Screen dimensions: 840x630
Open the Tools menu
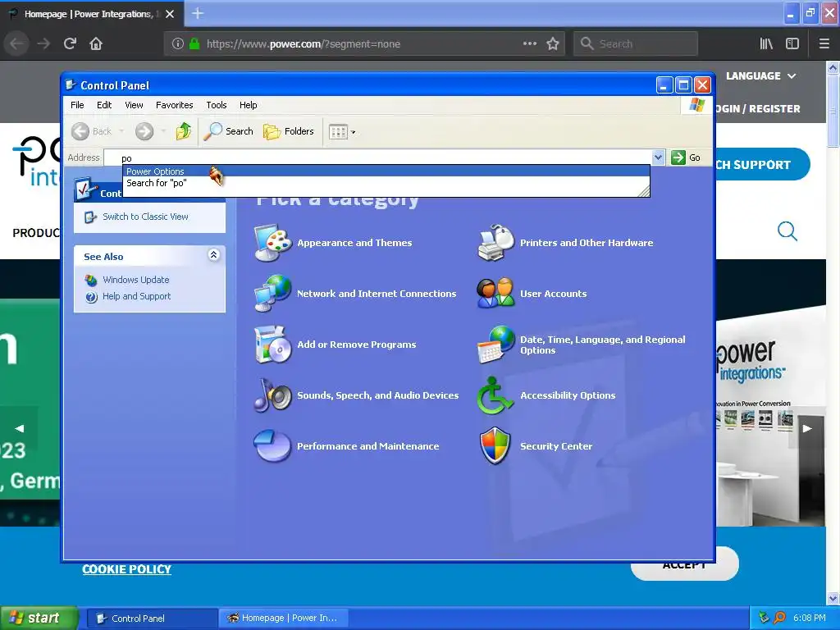click(x=217, y=105)
